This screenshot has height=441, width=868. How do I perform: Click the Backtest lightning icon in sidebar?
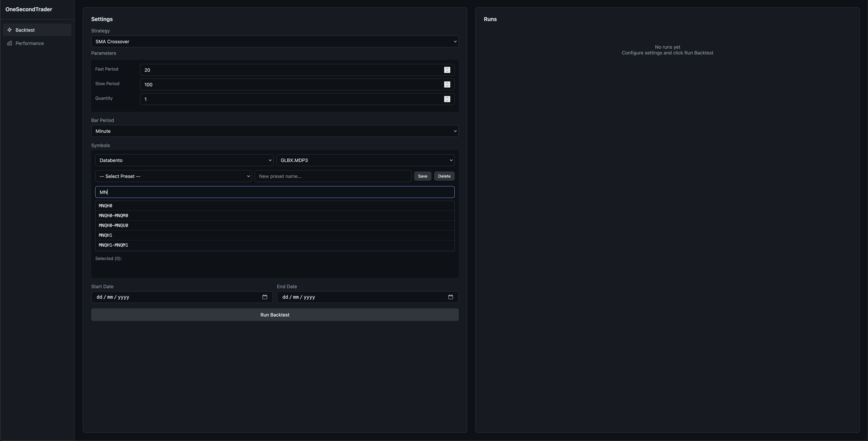tap(9, 30)
